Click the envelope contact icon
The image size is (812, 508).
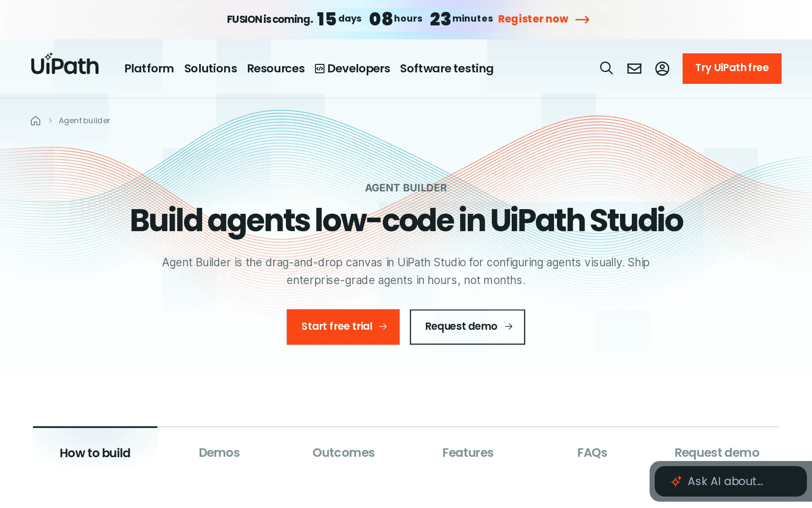click(x=634, y=69)
